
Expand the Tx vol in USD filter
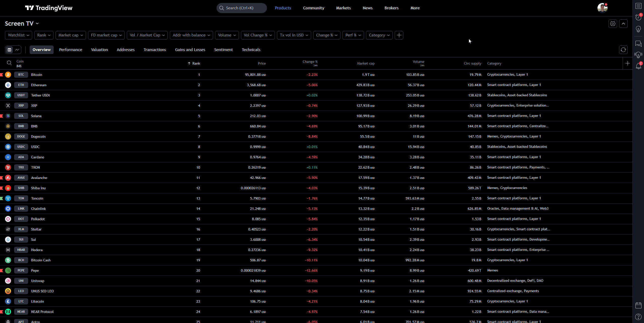[294, 35]
